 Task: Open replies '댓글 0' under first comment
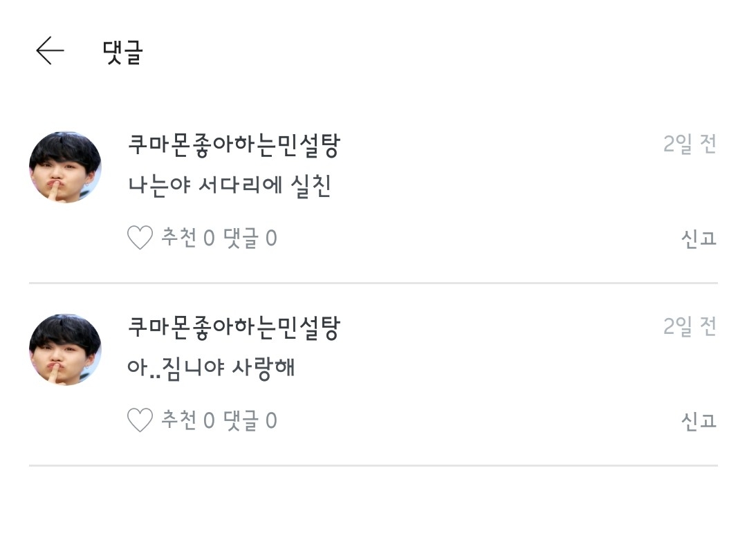250,239
